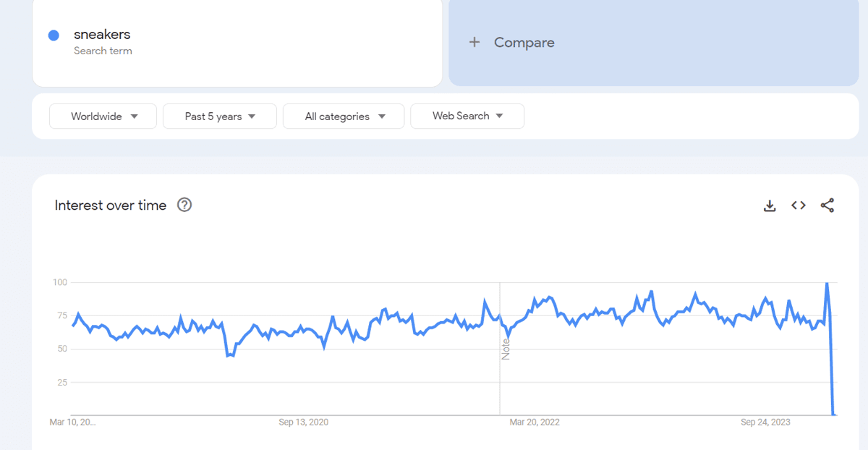Open the All categories dropdown
This screenshot has width=868, height=450.
[x=344, y=116]
